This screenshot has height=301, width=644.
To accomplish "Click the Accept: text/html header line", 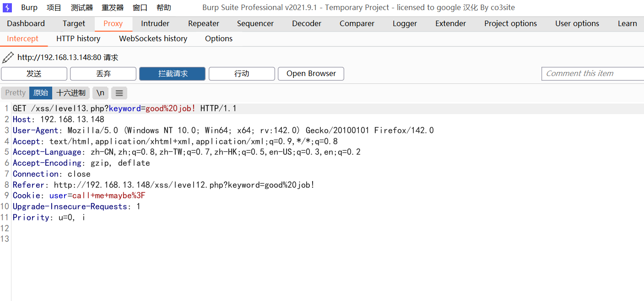I will click(175, 142).
